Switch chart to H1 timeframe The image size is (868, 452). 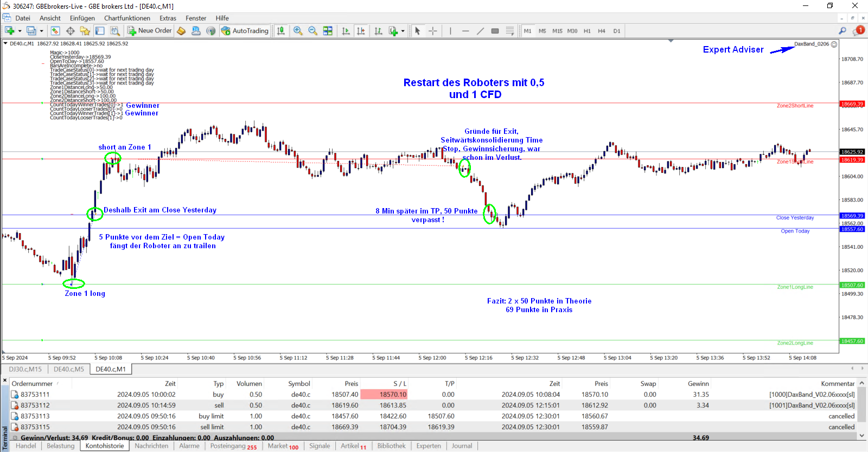point(587,31)
